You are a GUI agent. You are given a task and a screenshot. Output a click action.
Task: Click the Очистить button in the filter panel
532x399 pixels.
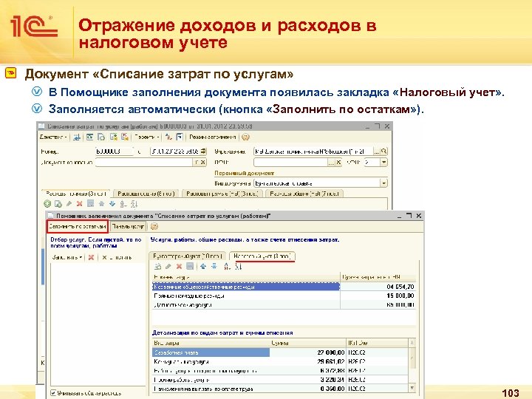pos(117,258)
